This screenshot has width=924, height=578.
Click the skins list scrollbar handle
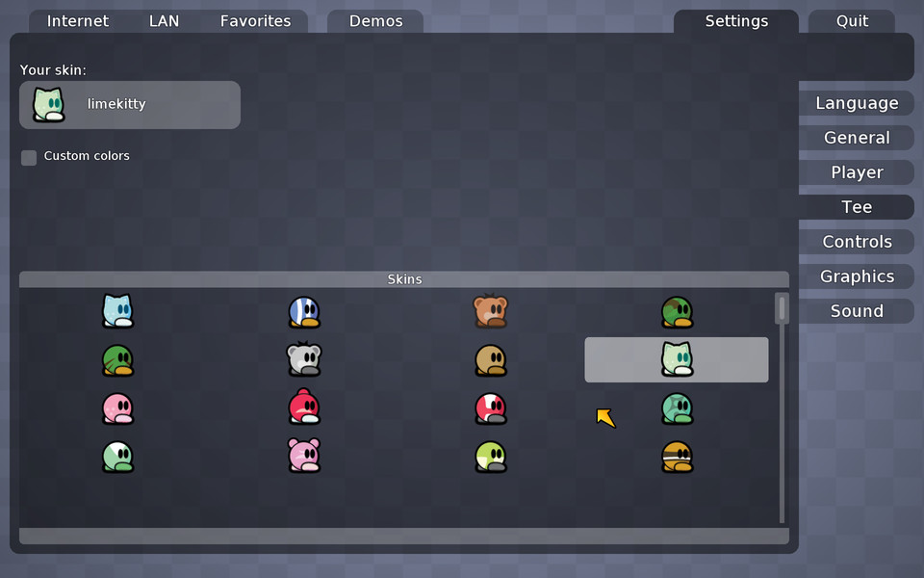point(782,308)
